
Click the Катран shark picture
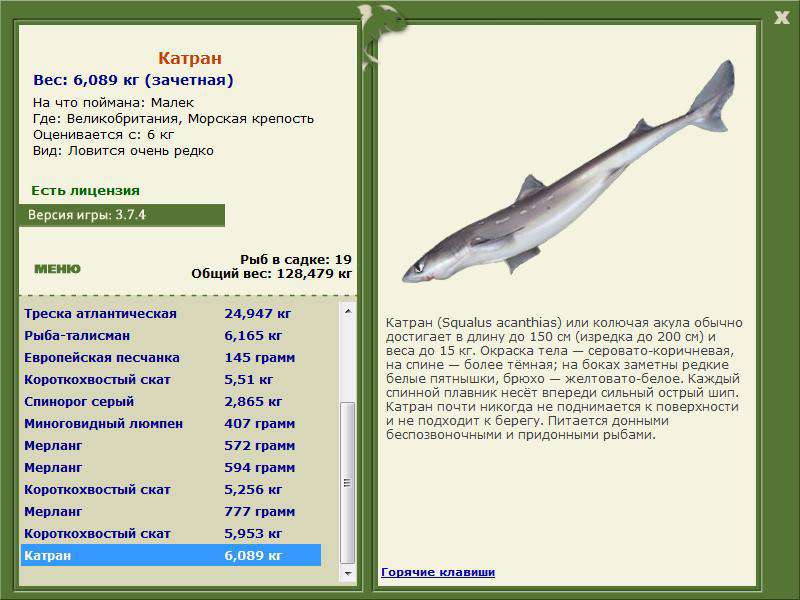pos(568,172)
